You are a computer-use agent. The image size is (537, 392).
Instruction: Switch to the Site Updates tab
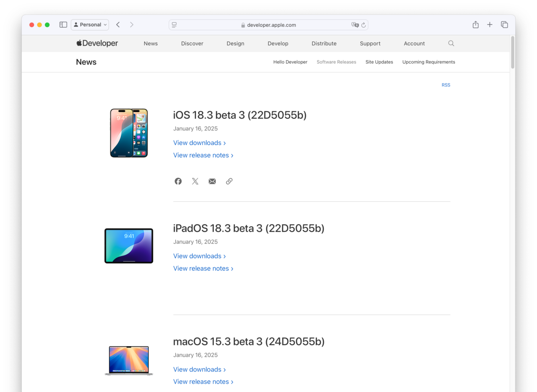379,62
